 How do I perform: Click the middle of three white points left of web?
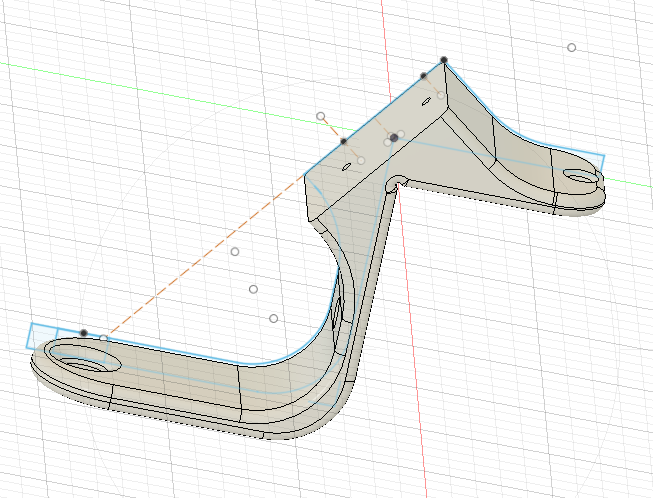click(x=253, y=289)
